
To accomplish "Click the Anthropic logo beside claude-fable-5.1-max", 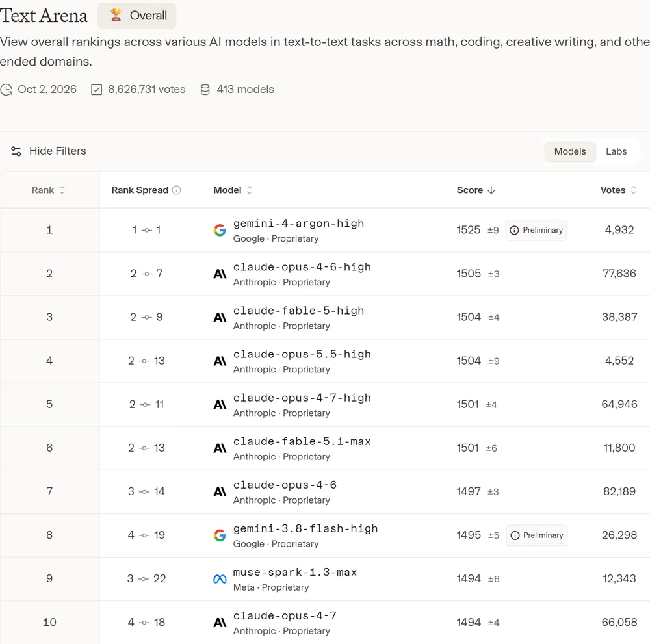I will pyautogui.click(x=220, y=448).
